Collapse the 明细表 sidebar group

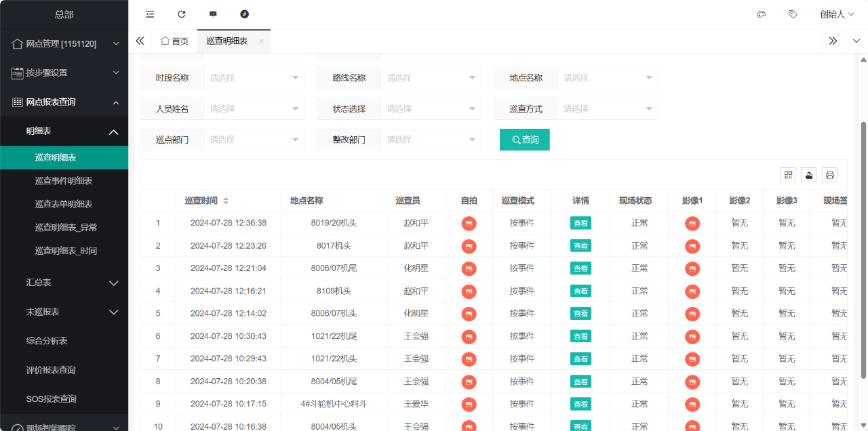pos(64,131)
